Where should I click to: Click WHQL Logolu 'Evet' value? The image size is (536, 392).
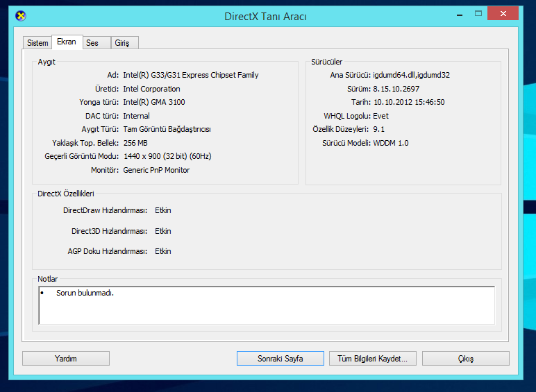380,116
